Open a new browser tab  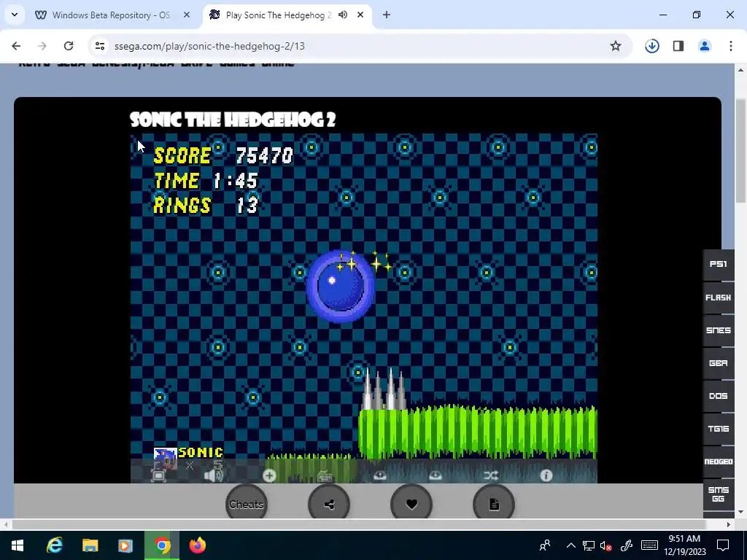(387, 15)
